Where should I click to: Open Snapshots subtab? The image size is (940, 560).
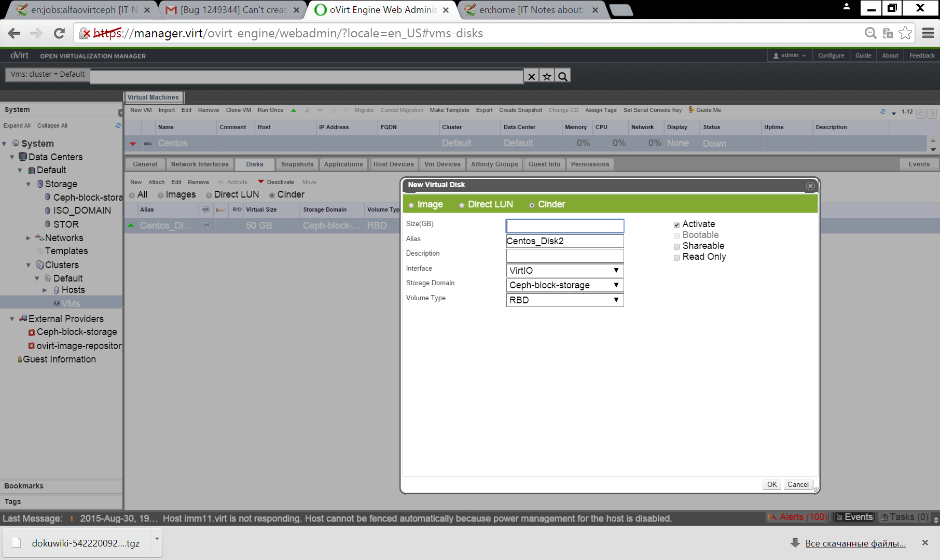pyautogui.click(x=297, y=164)
